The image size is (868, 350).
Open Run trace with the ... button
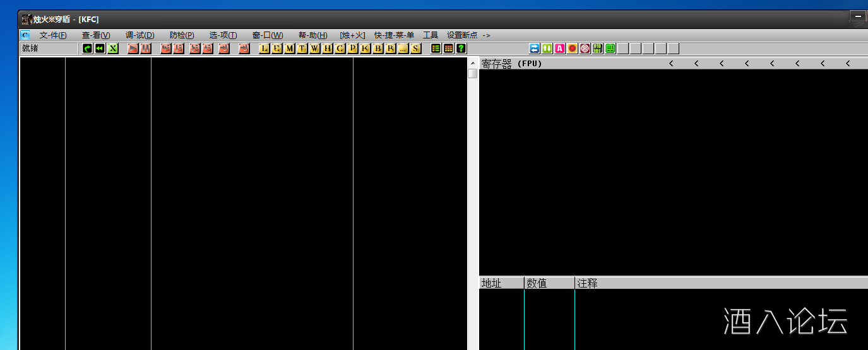403,49
